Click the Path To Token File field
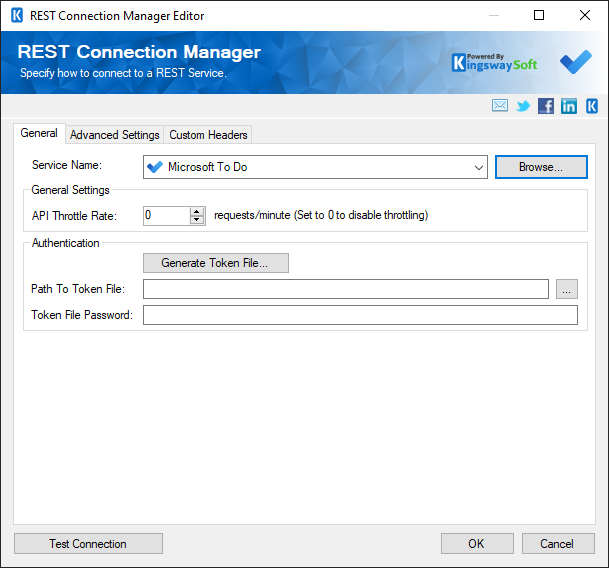The width and height of the screenshot is (609, 568). point(346,289)
